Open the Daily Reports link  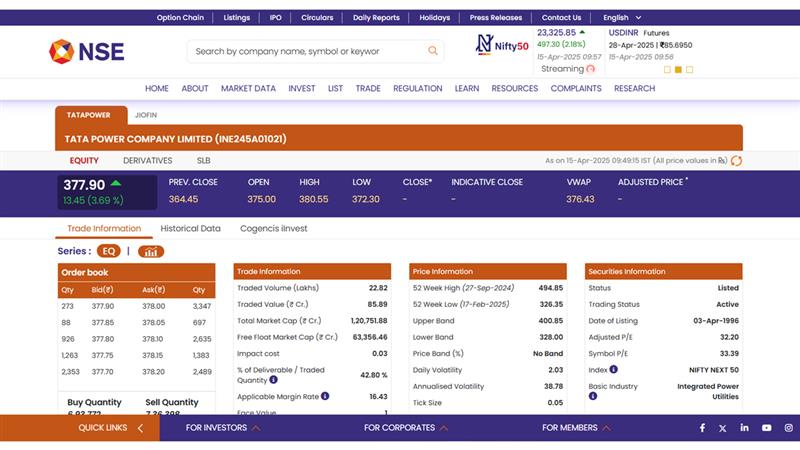pyautogui.click(x=376, y=17)
